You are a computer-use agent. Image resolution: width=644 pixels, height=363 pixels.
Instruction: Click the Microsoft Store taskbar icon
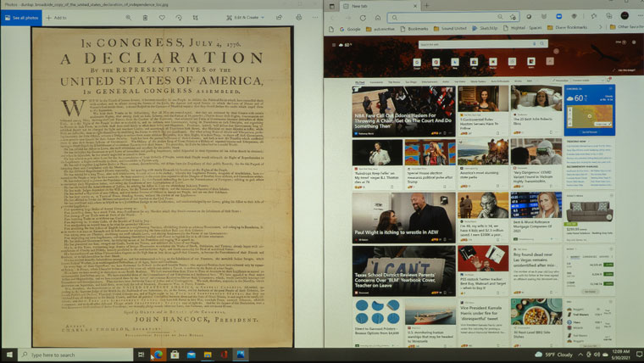tap(175, 354)
